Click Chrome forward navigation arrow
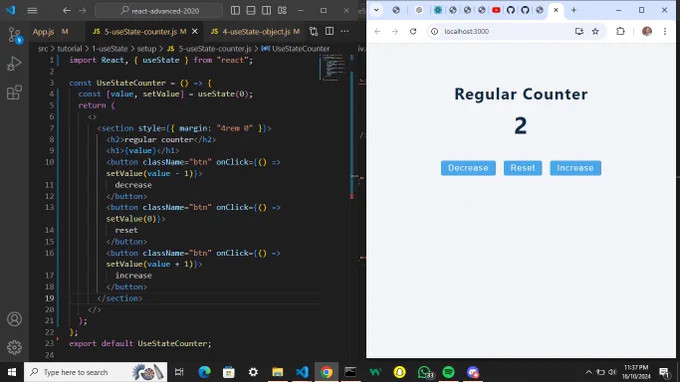 click(x=395, y=31)
